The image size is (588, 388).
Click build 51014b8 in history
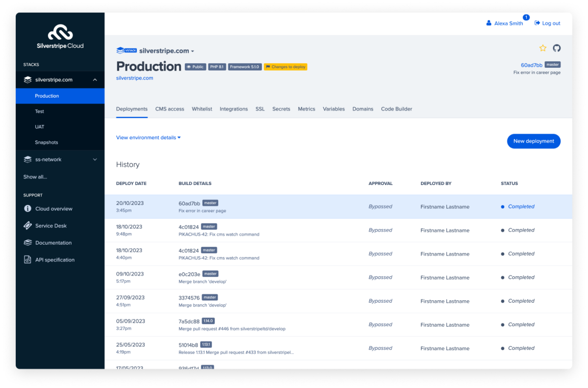pyautogui.click(x=188, y=345)
